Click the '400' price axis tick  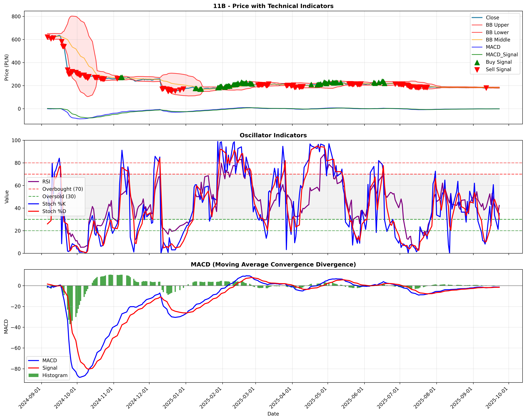(x=16, y=63)
